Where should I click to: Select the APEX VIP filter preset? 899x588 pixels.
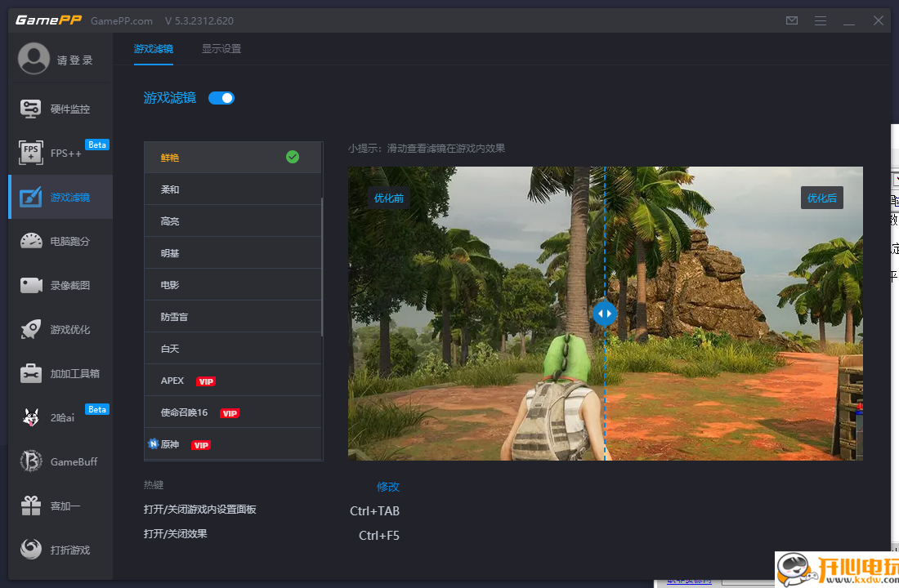pos(233,380)
